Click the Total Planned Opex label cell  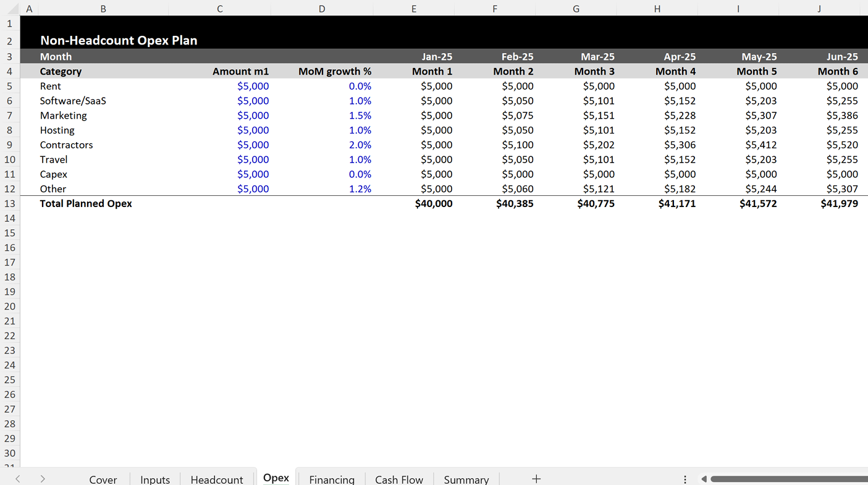86,203
